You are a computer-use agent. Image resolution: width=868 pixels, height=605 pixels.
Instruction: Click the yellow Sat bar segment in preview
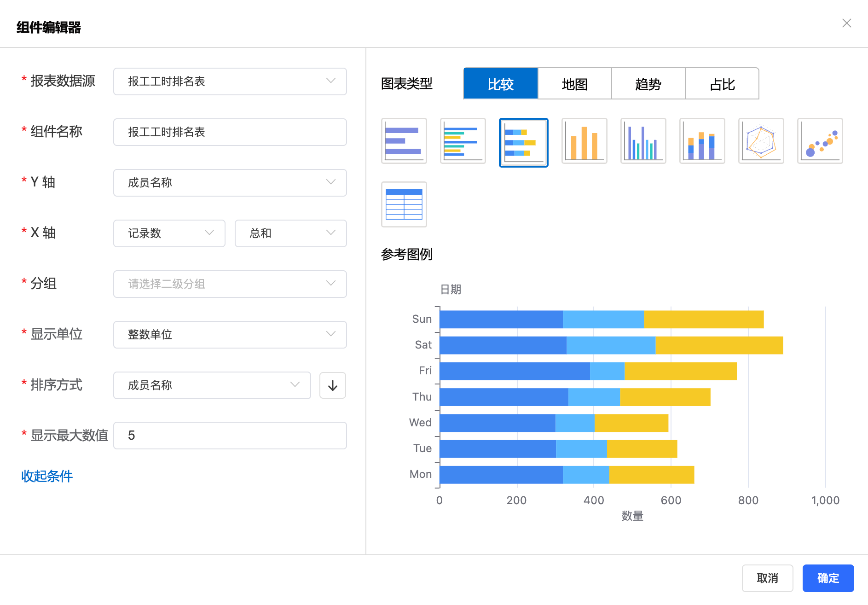719,345
